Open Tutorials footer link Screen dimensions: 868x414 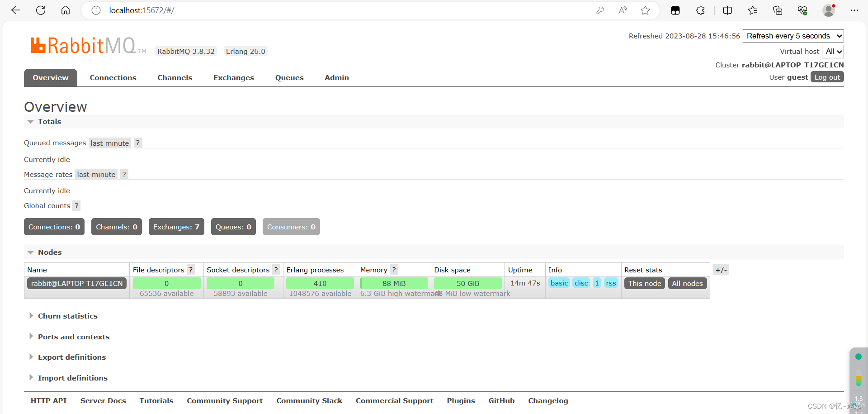156,400
